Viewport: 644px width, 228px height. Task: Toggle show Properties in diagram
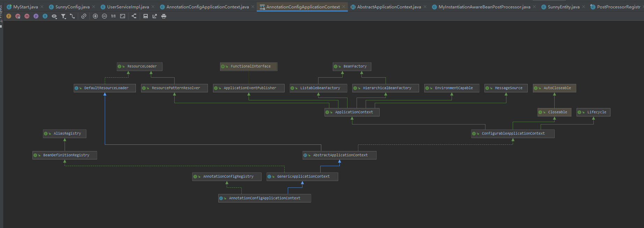(36, 16)
